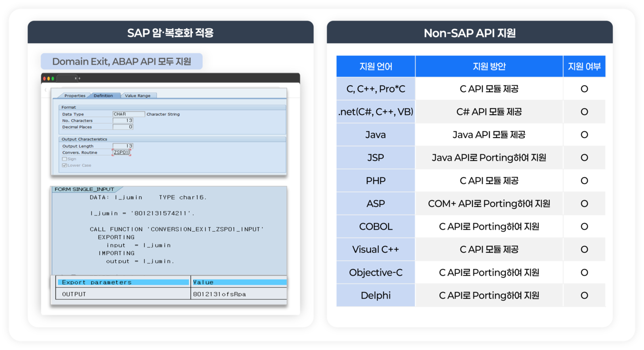The height and width of the screenshot is (350, 644).
Task: Click the 'Character String' label
Action: [x=163, y=114]
